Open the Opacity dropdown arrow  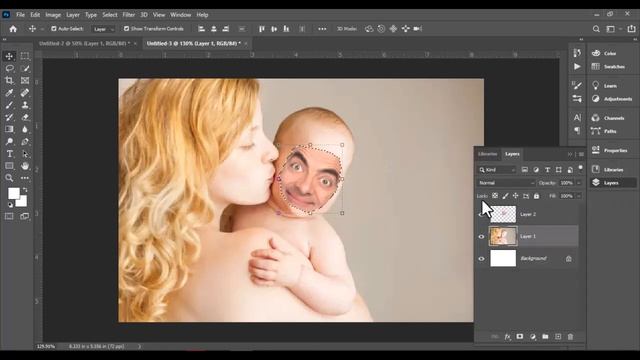pos(578,183)
